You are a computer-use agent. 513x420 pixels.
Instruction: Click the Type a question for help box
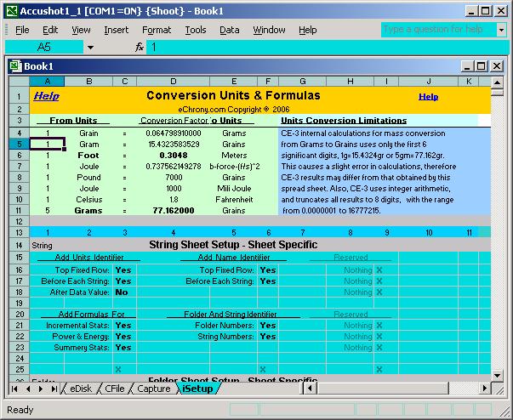tap(438, 30)
